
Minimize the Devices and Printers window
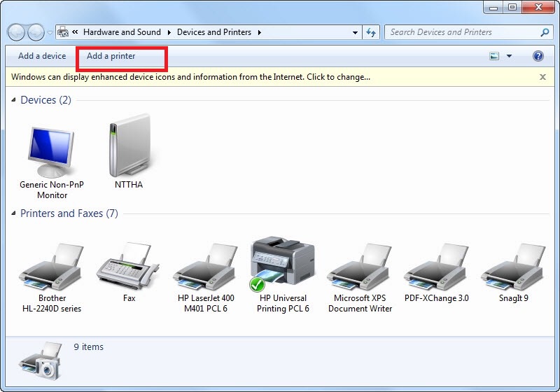coord(493,7)
